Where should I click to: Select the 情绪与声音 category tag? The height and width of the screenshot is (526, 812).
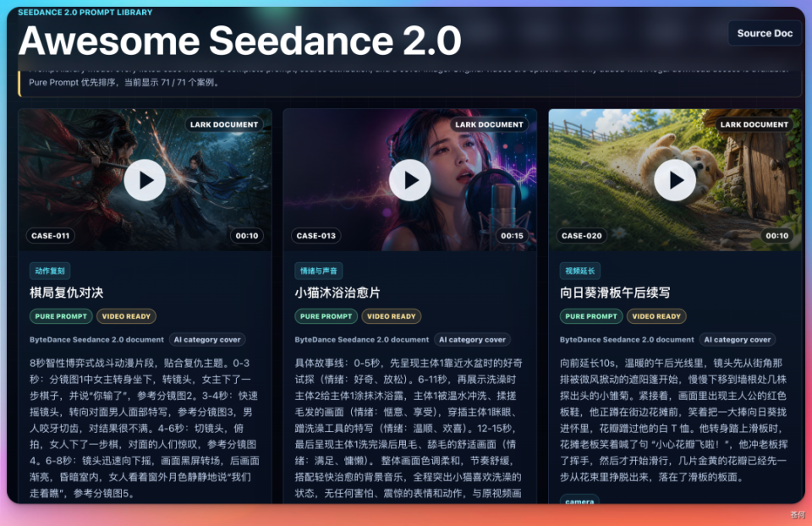[x=319, y=271]
